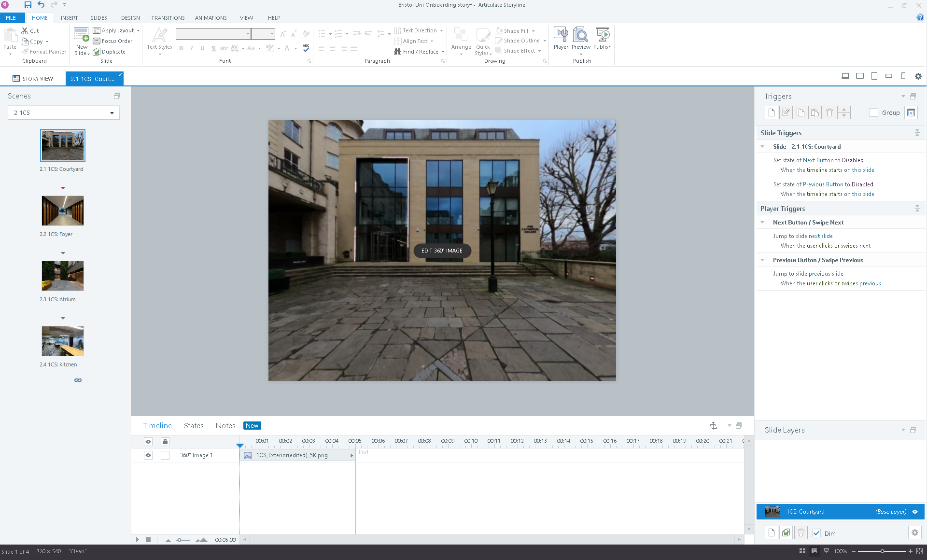Click the 'next slide' link in the Player Triggers
Image resolution: width=927 pixels, height=560 pixels.
click(820, 236)
